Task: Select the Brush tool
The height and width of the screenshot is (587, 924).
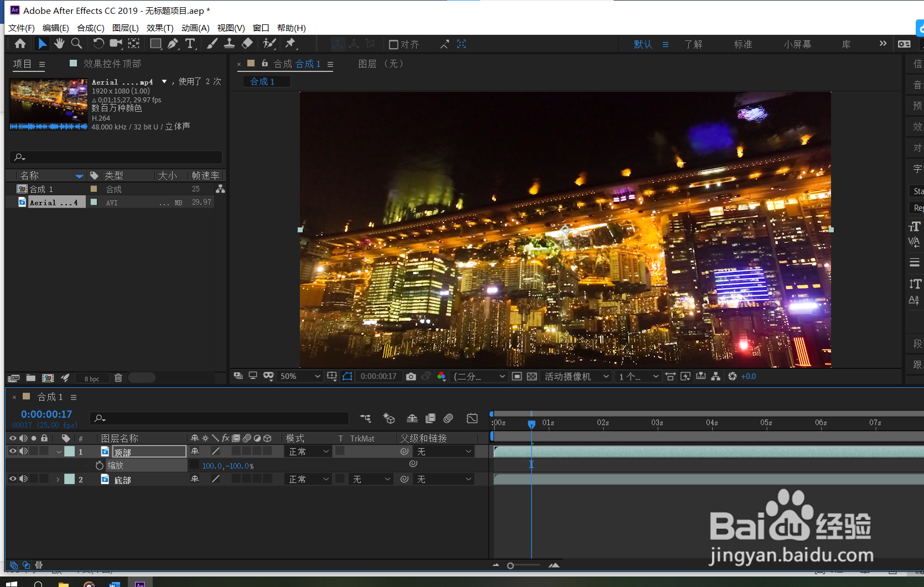Action: coord(212,44)
